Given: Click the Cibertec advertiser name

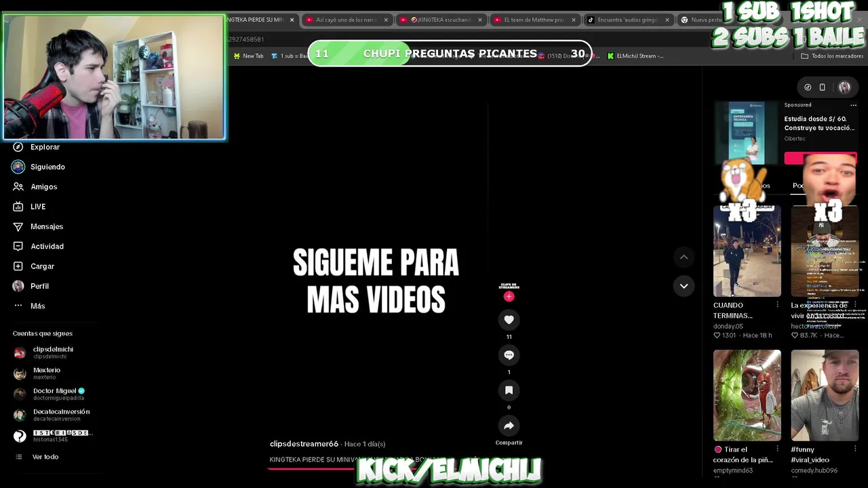Looking at the screenshot, I should (x=795, y=139).
